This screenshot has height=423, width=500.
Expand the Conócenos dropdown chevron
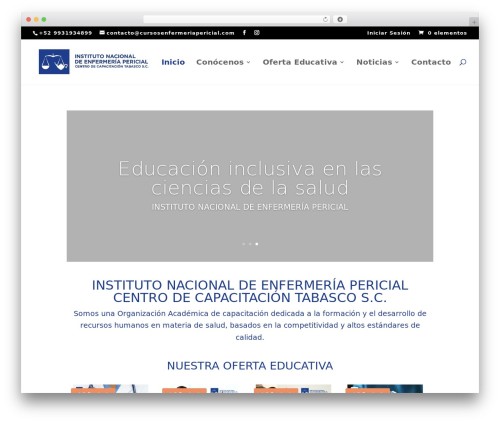coord(248,62)
